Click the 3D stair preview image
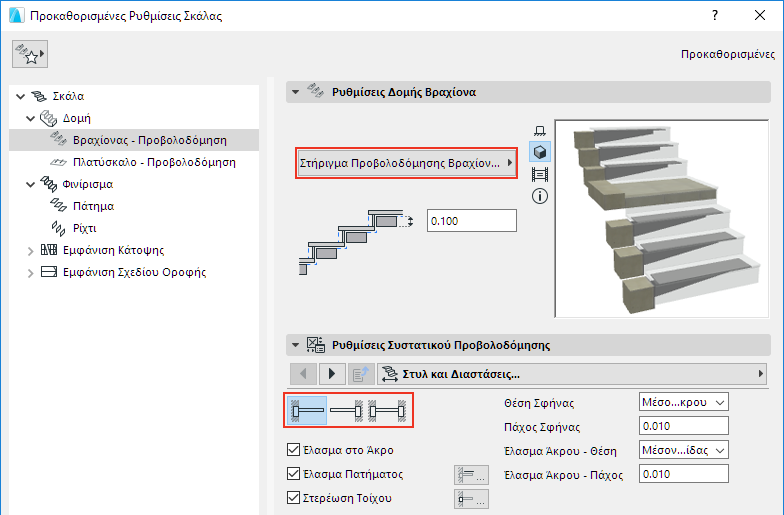The image size is (784, 515). pyautogui.click(x=662, y=218)
